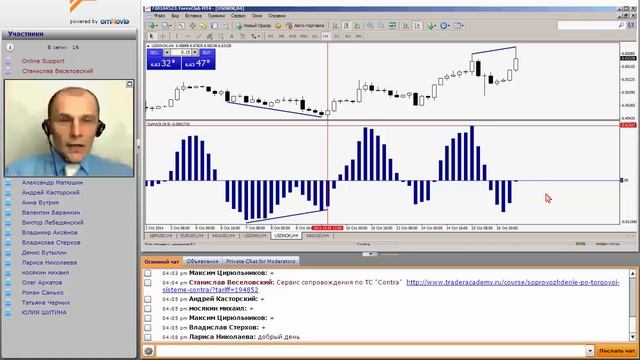Expand the presenter video window icon
This screenshot has width=640, height=360.
tap(129, 84)
